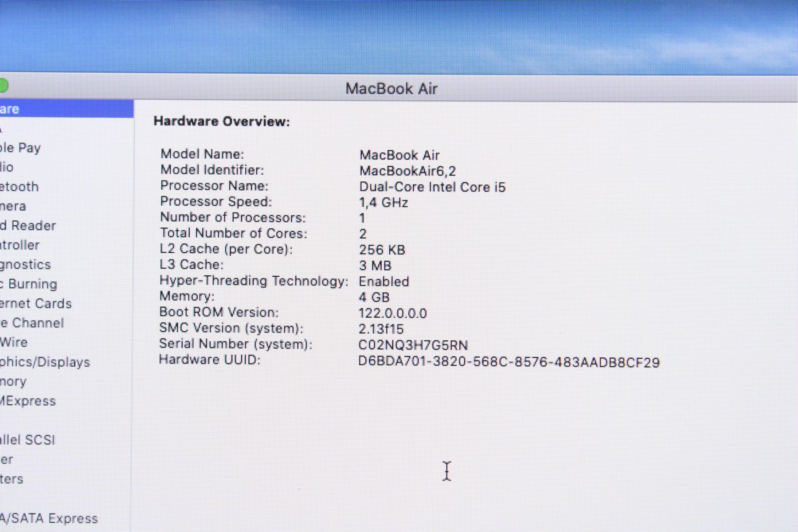Open the Apple Pay sidebar entry

tap(20, 148)
